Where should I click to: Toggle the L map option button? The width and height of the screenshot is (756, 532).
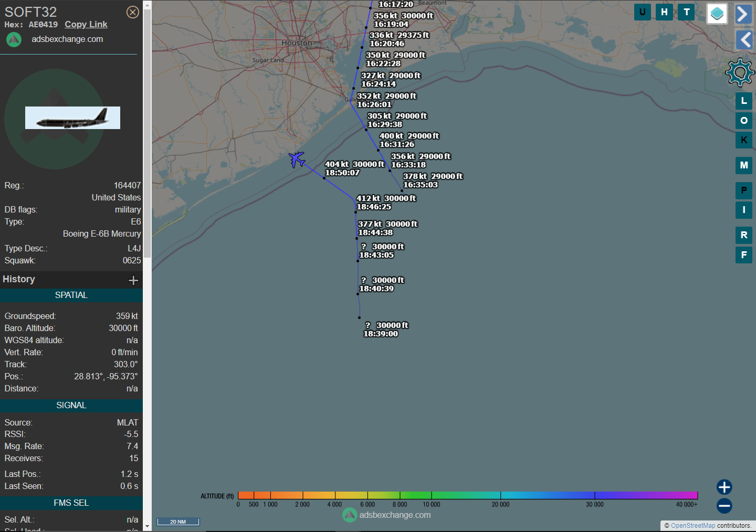tap(744, 101)
